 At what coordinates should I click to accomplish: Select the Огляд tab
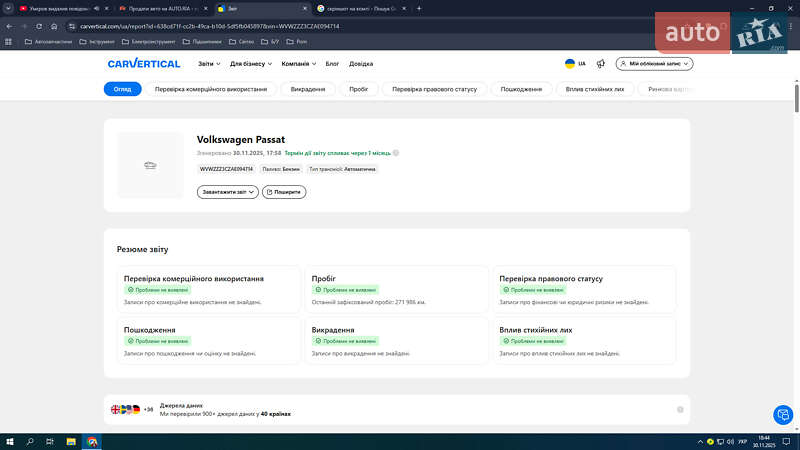[x=122, y=89]
